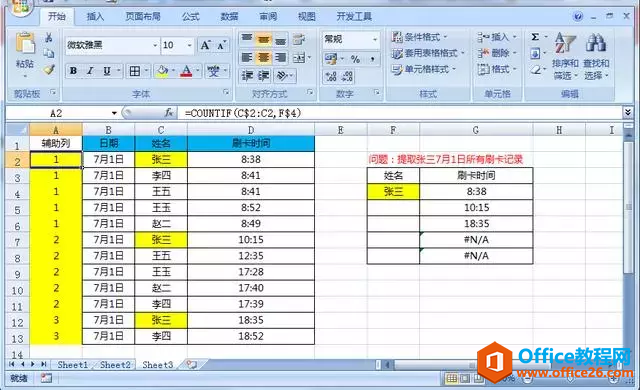
Task: Select column D header
Action: [x=251, y=130]
